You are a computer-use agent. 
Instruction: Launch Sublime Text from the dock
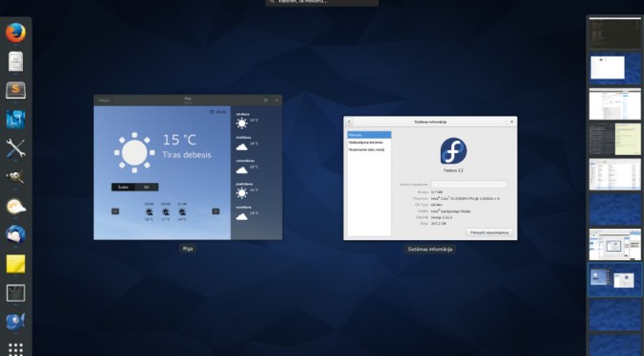click(x=15, y=90)
